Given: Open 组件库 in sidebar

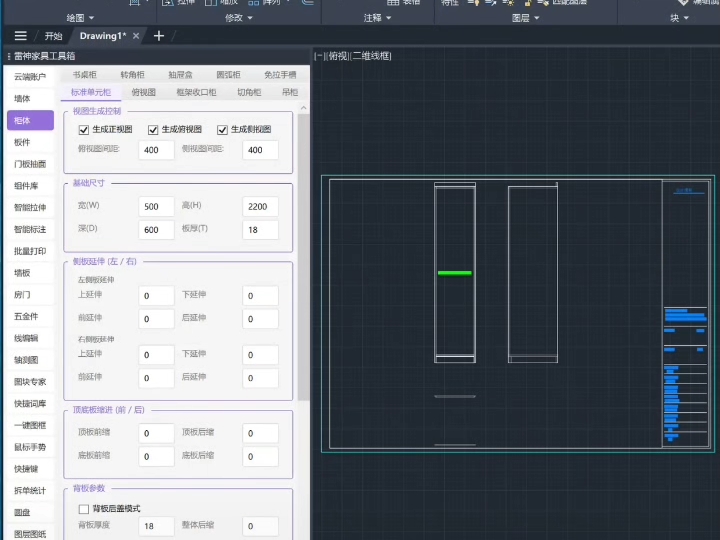Looking at the screenshot, I should [x=30, y=186].
